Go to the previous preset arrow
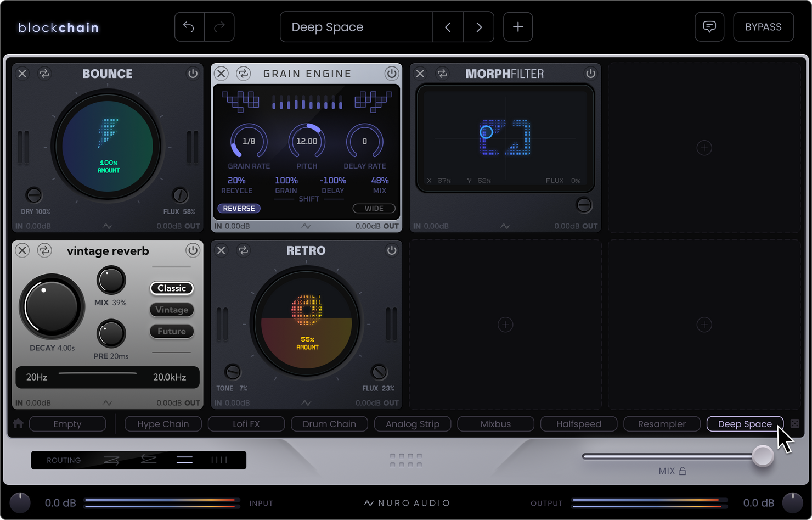 coord(448,27)
